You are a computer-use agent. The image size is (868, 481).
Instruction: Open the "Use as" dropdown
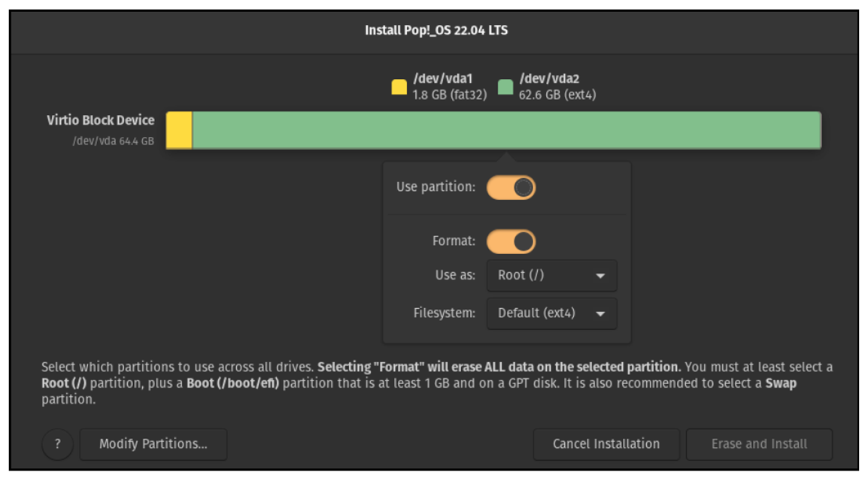[x=551, y=276]
